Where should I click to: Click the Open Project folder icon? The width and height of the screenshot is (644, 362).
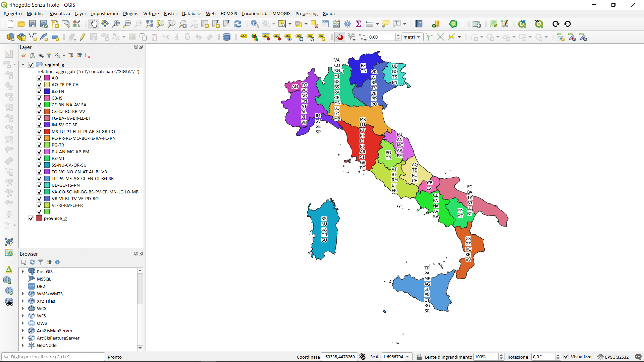click(21, 24)
